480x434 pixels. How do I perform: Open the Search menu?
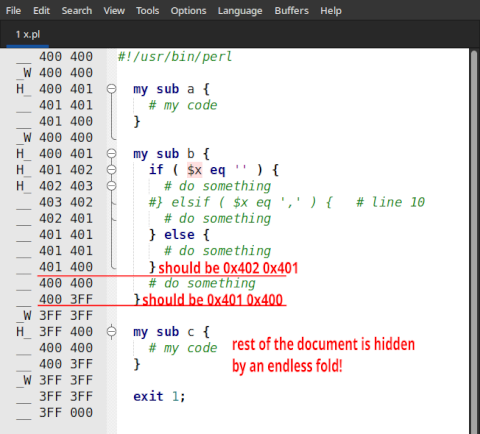77,11
